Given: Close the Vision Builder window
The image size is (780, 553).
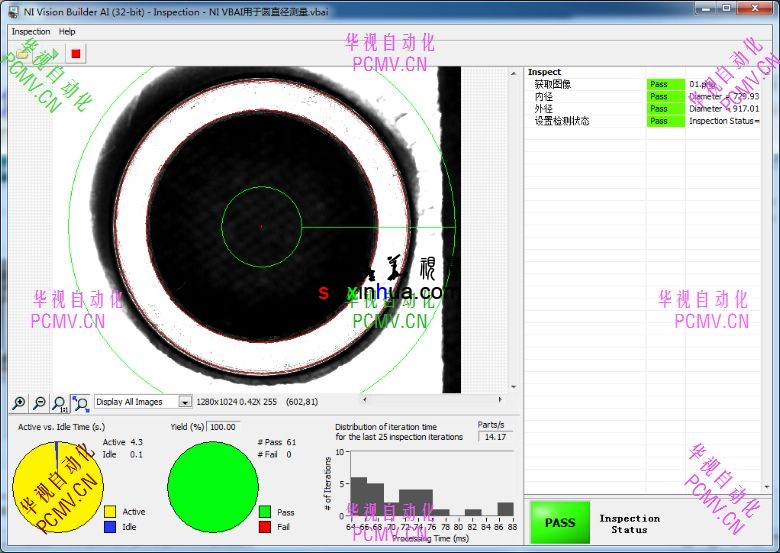Looking at the screenshot, I should [x=756, y=8].
